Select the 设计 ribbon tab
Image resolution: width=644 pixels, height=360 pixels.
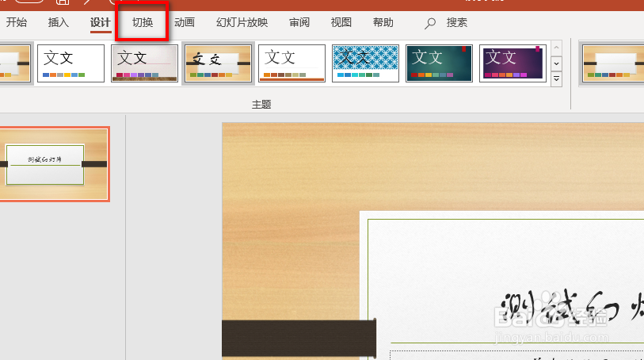(x=101, y=23)
